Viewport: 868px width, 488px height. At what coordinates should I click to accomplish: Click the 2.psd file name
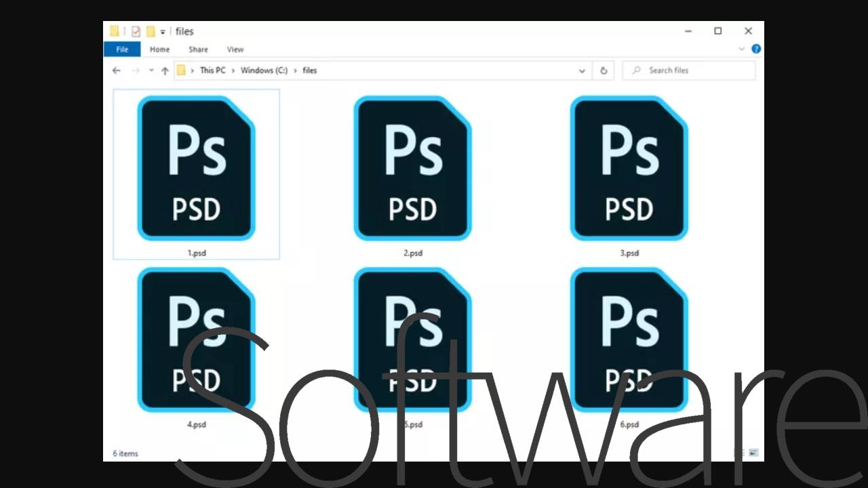413,253
